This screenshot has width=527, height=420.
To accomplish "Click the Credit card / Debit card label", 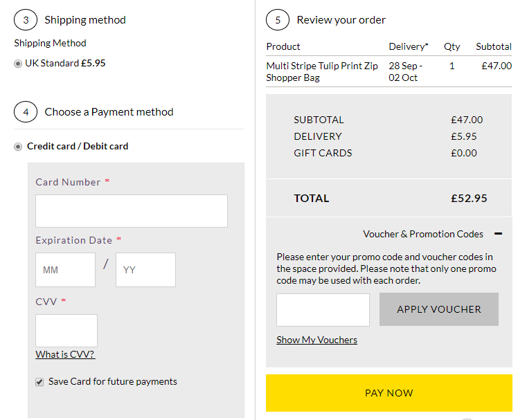I will pos(78,147).
